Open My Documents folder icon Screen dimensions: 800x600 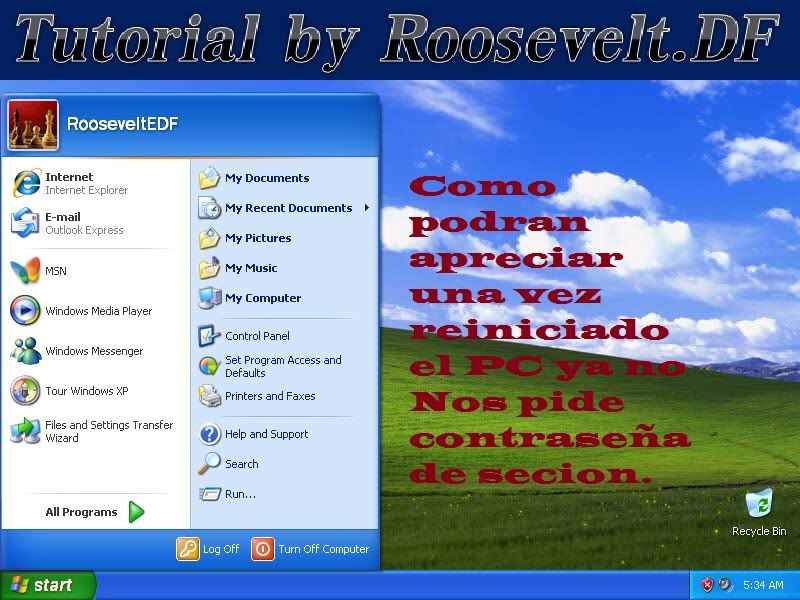click(x=209, y=178)
